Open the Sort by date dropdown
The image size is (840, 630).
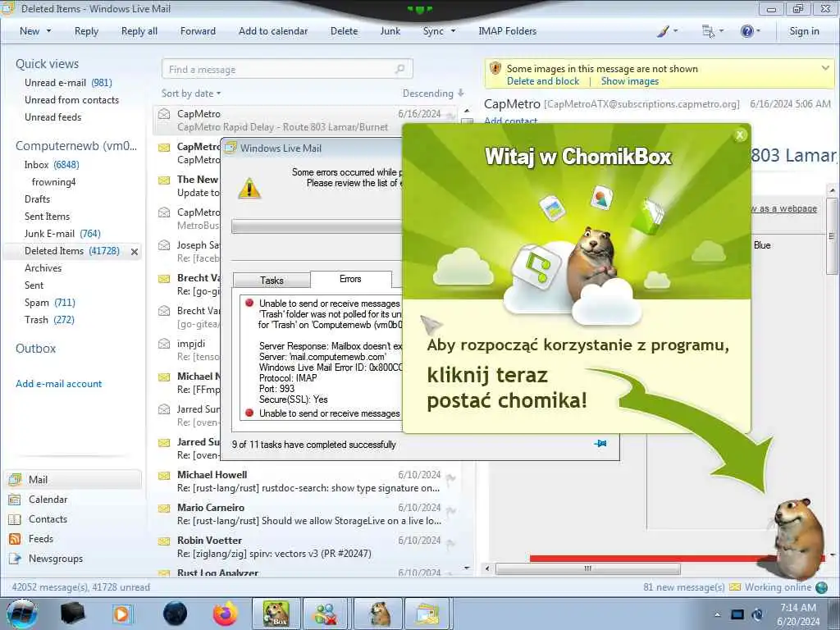click(x=190, y=94)
